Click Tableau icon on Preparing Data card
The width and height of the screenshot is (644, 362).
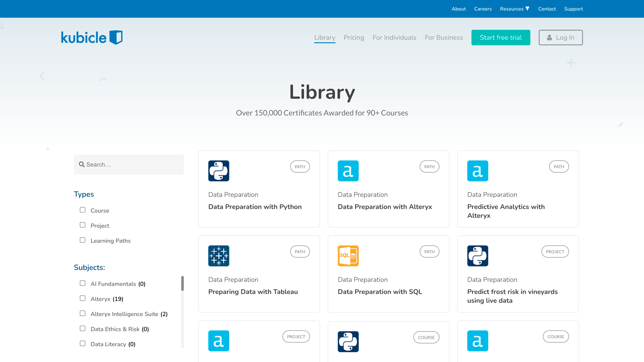pos(219,256)
